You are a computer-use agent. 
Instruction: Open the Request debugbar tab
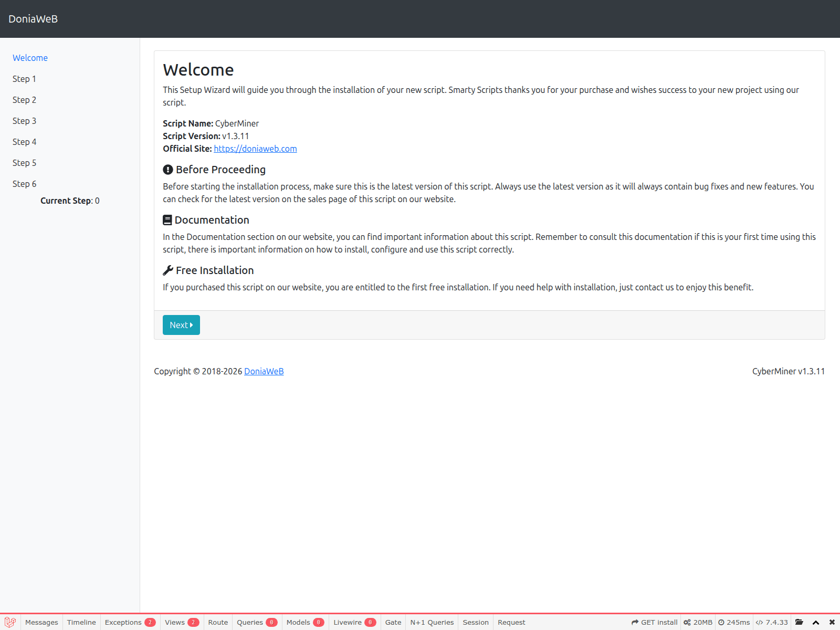click(511, 622)
